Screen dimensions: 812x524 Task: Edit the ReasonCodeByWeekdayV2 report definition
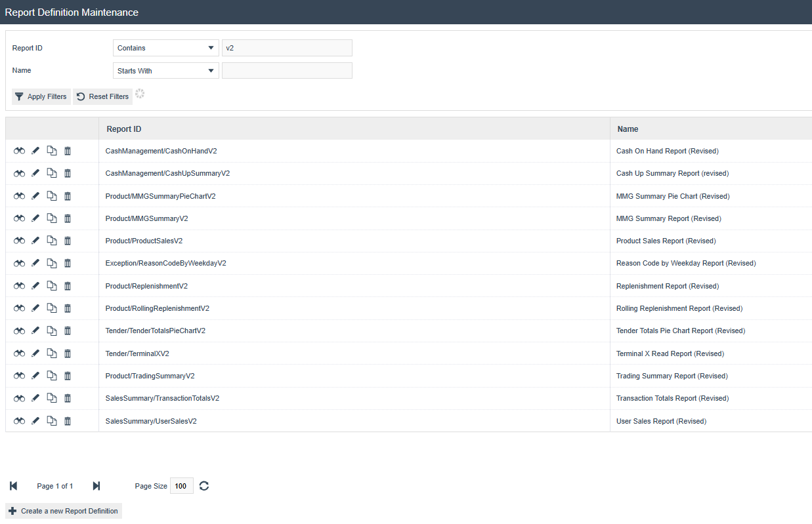(x=35, y=263)
